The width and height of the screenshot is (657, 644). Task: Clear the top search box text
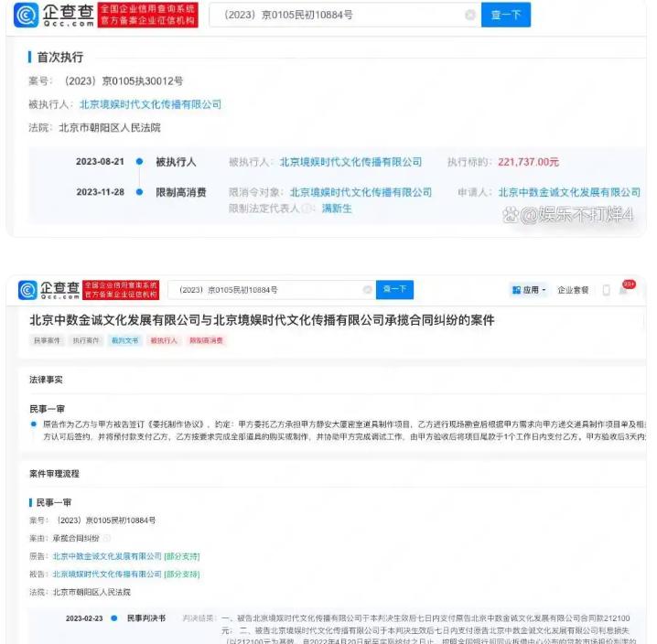point(470,15)
